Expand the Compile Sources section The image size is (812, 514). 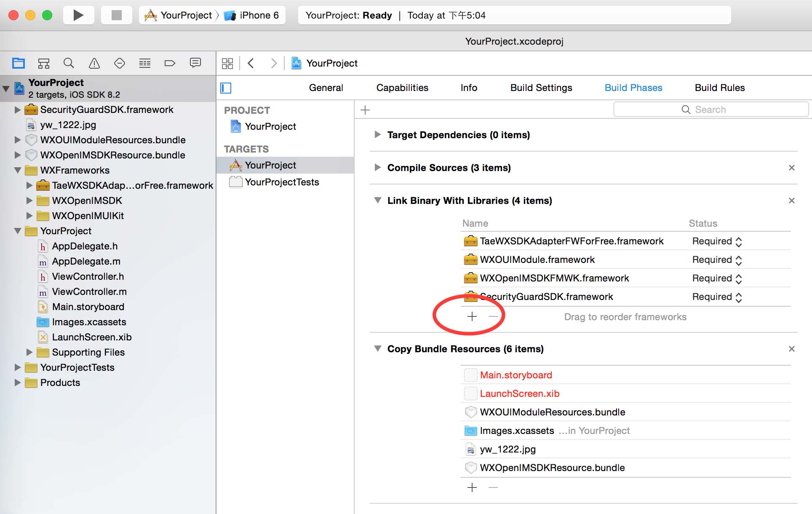[377, 168]
